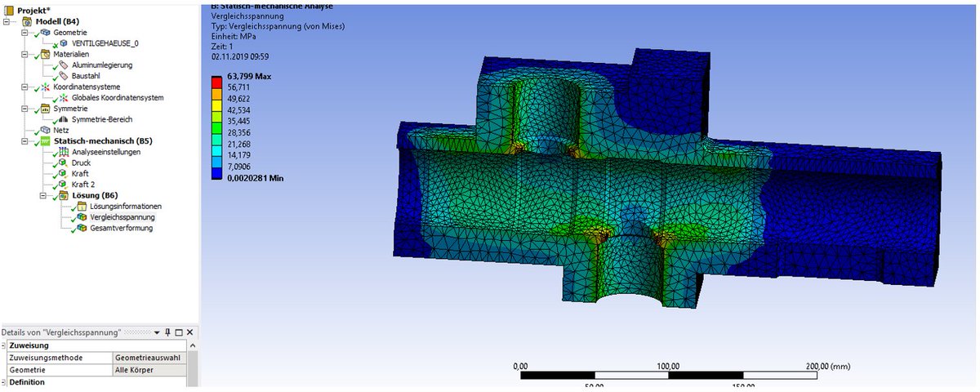Click the 7,0906 legend value
This screenshot has height=392, width=980.
tap(238, 166)
